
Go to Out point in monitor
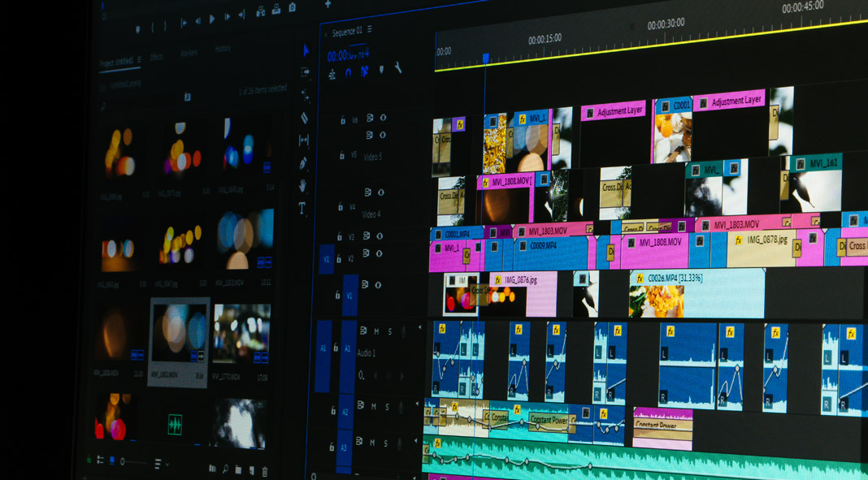(241, 16)
